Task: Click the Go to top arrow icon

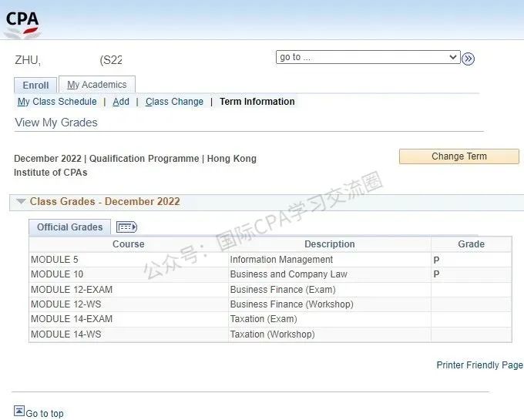Action: pyautogui.click(x=19, y=411)
